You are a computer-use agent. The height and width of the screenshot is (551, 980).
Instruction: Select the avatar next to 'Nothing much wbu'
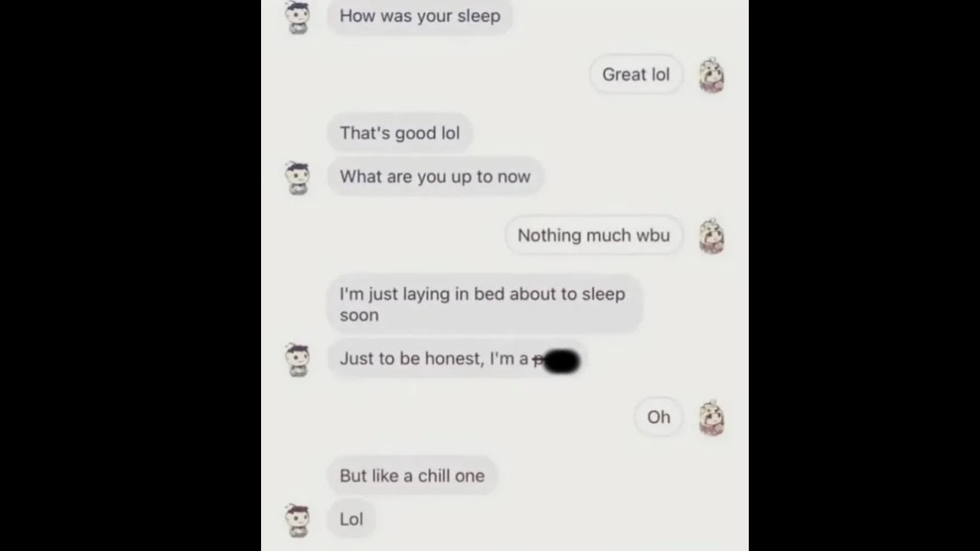point(712,236)
